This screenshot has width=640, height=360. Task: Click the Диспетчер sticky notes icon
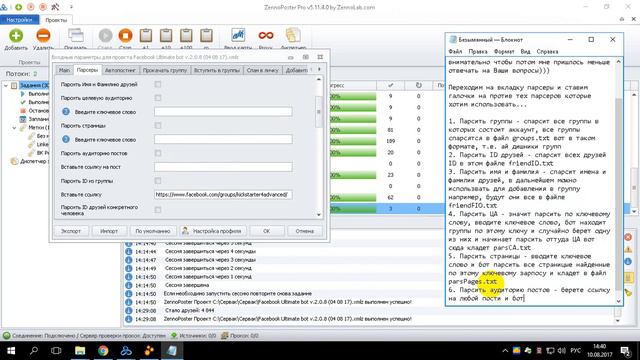coord(293,36)
